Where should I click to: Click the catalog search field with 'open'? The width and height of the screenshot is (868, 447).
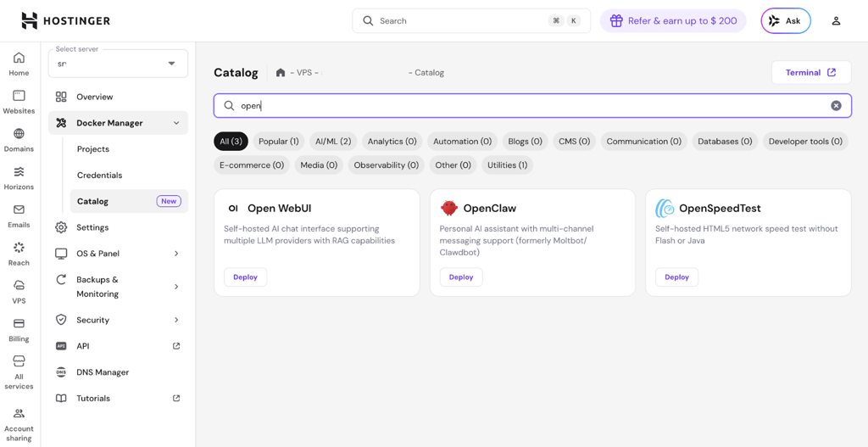[x=532, y=106]
